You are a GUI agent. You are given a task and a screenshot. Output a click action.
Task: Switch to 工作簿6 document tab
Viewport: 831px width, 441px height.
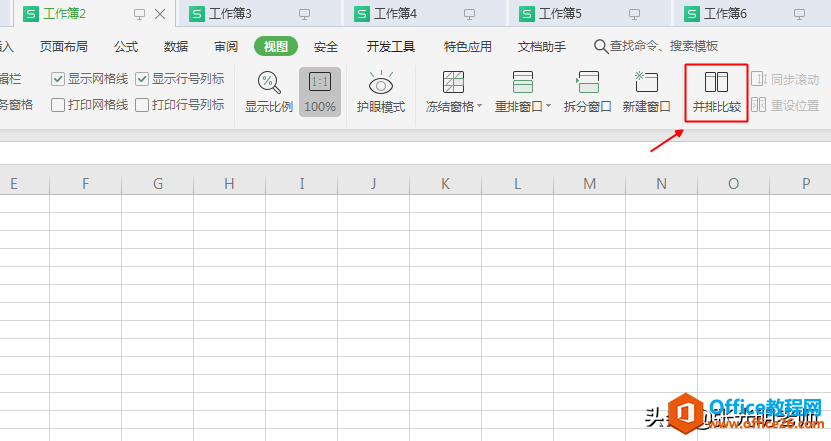click(x=752, y=14)
